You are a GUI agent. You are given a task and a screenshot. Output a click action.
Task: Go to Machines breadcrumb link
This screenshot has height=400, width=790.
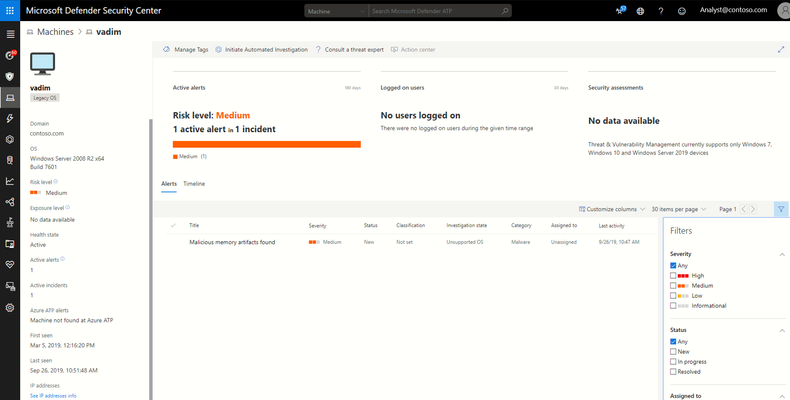click(x=55, y=32)
